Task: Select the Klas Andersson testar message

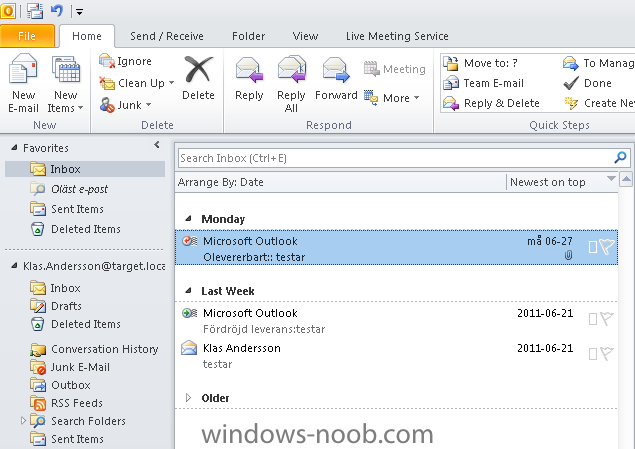Action: 396,355
